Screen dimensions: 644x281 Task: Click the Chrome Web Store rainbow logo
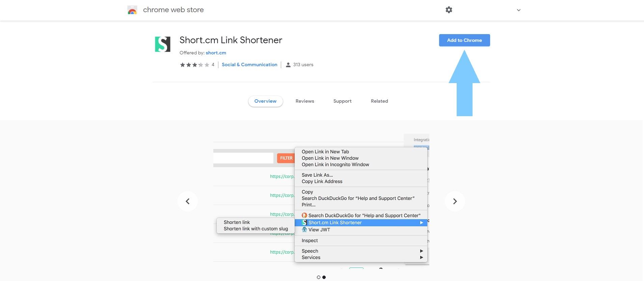(x=132, y=10)
